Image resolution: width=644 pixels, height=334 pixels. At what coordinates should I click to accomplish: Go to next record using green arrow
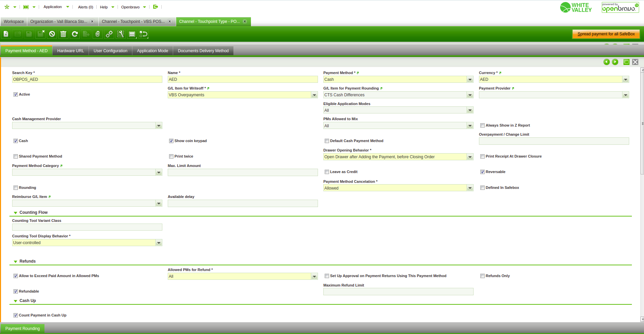[x=615, y=62]
